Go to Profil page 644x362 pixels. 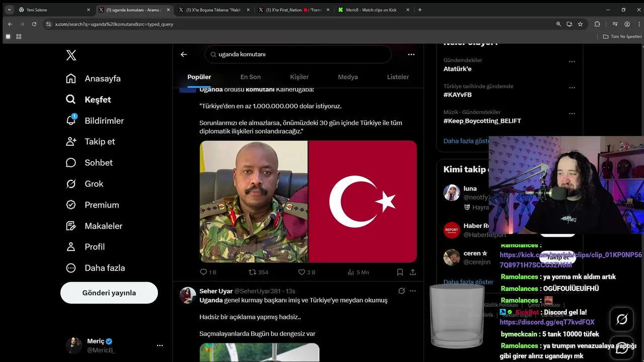tap(86, 247)
